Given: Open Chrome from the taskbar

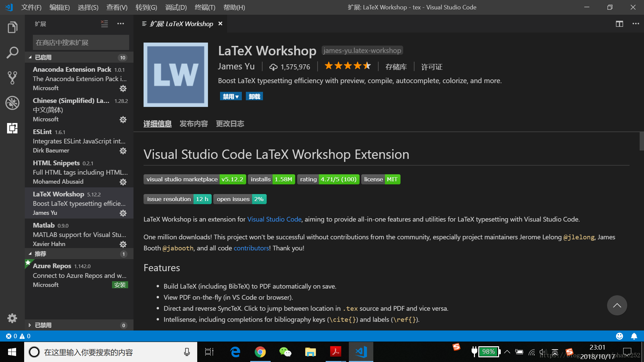Looking at the screenshot, I should click(x=260, y=352).
